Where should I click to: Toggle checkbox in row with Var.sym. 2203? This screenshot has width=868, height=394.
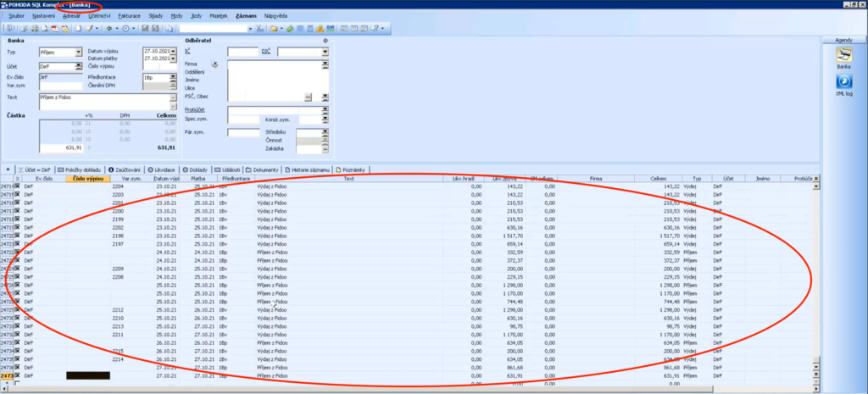click(x=17, y=195)
